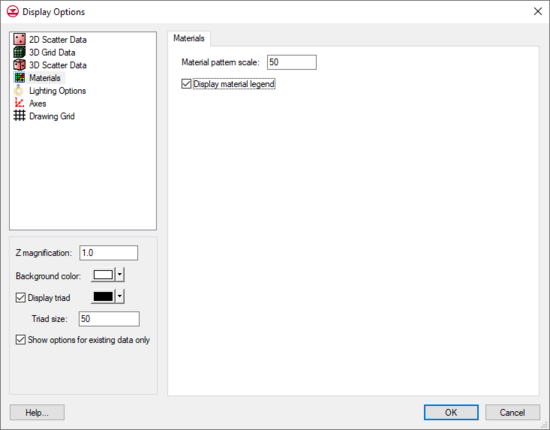Expand the triad color dropdown arrow
Screen dimensions: 550x430
point(120,296)
